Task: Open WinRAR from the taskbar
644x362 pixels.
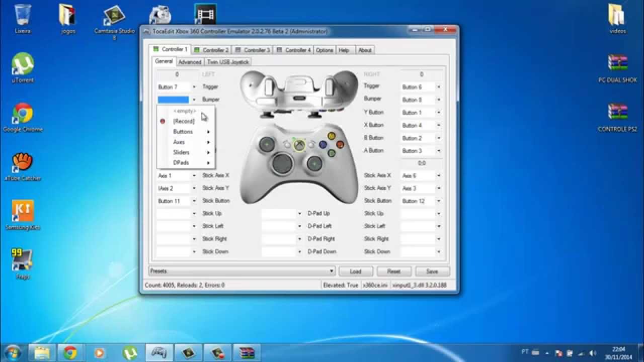Action: coord(247,352)
